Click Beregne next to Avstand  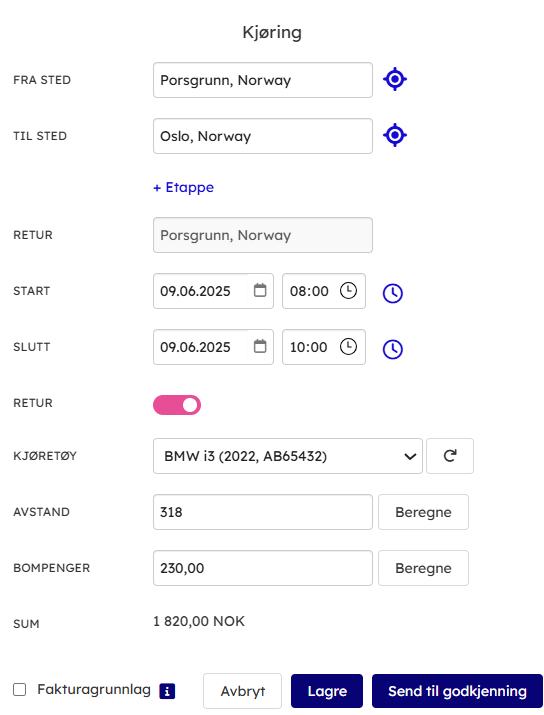pyautogui.click(x=423, y=512)
